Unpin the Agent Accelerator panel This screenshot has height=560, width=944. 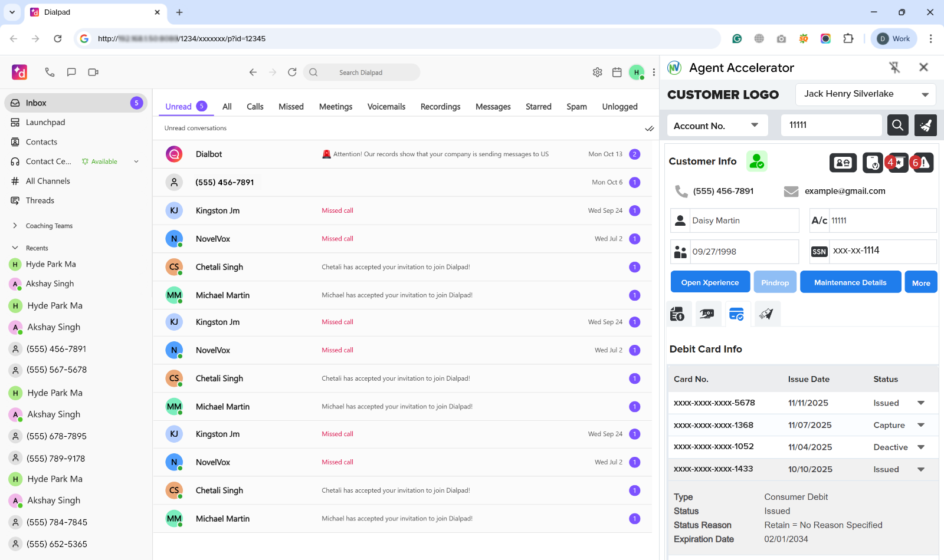(895, 68)
